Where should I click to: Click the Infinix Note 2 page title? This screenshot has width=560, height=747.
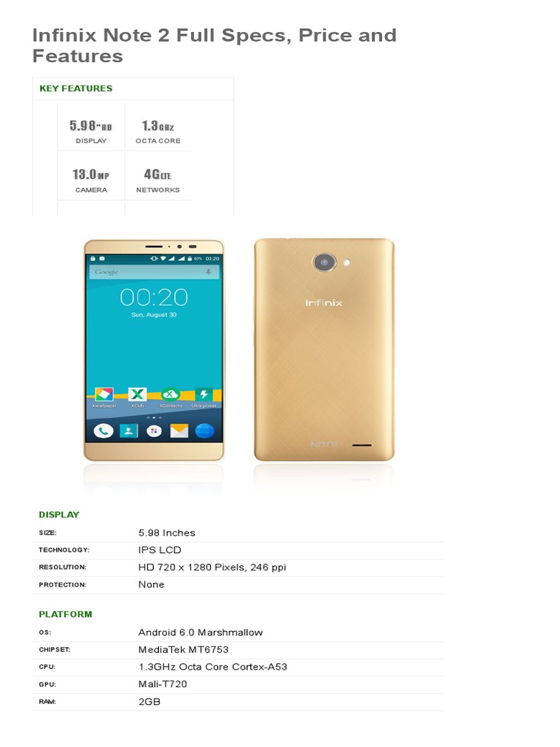(x=214, y=45)
